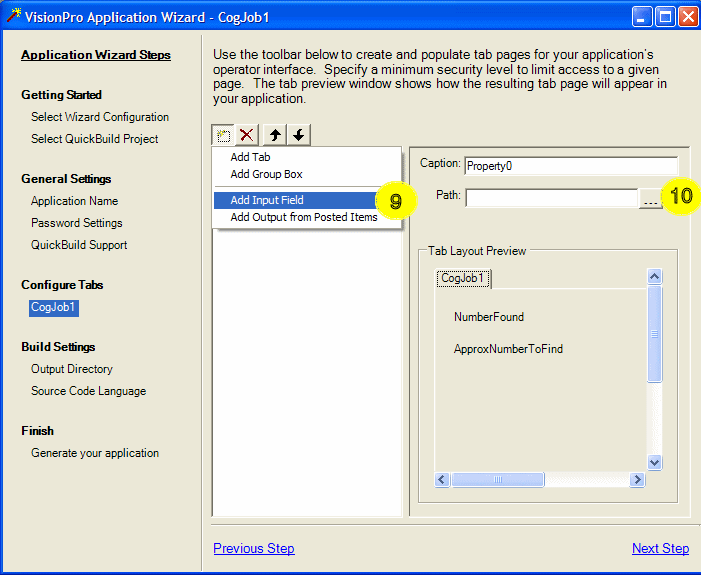
Task: Open the Output Directory step
Action: coord(71,369)
